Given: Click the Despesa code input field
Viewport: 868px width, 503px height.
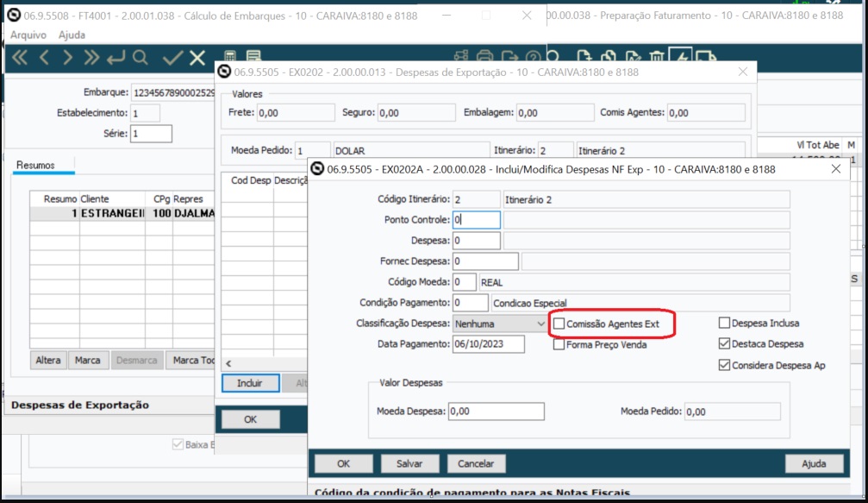Looking at the screenshot, I should click(x=476, y=241).
